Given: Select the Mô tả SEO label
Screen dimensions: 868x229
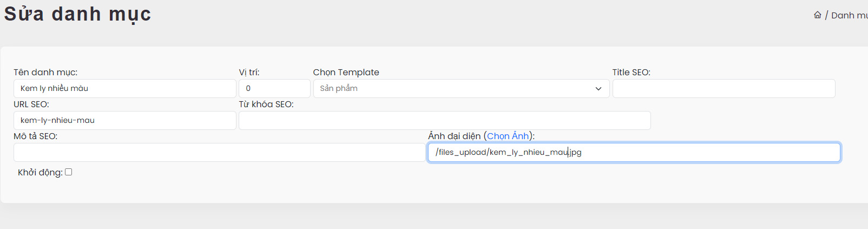Looking at the screenshot, I should 35,136.
